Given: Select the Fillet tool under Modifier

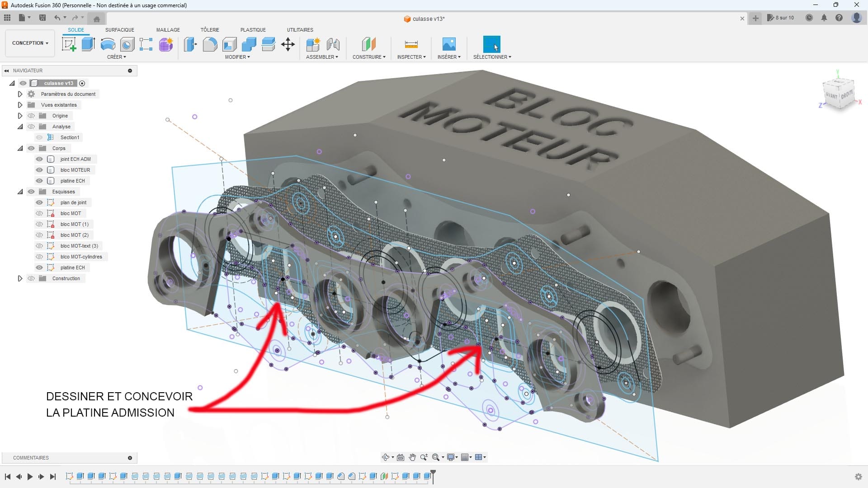Looking at the screenshot, I should coord(210,44).
